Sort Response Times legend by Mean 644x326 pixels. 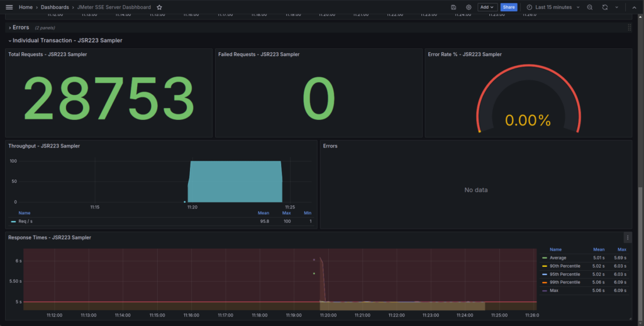click(599, 250)
